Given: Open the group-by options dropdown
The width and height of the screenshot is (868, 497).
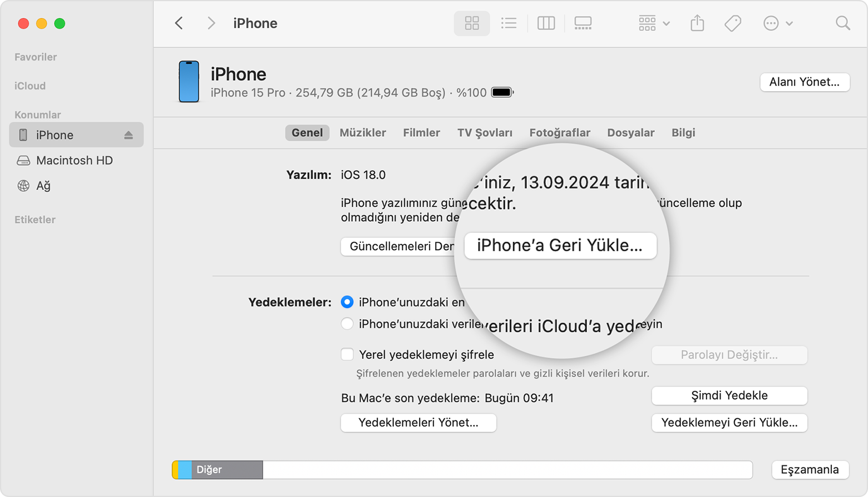Looking at the screenshot, I should click(x=654, y=23).
